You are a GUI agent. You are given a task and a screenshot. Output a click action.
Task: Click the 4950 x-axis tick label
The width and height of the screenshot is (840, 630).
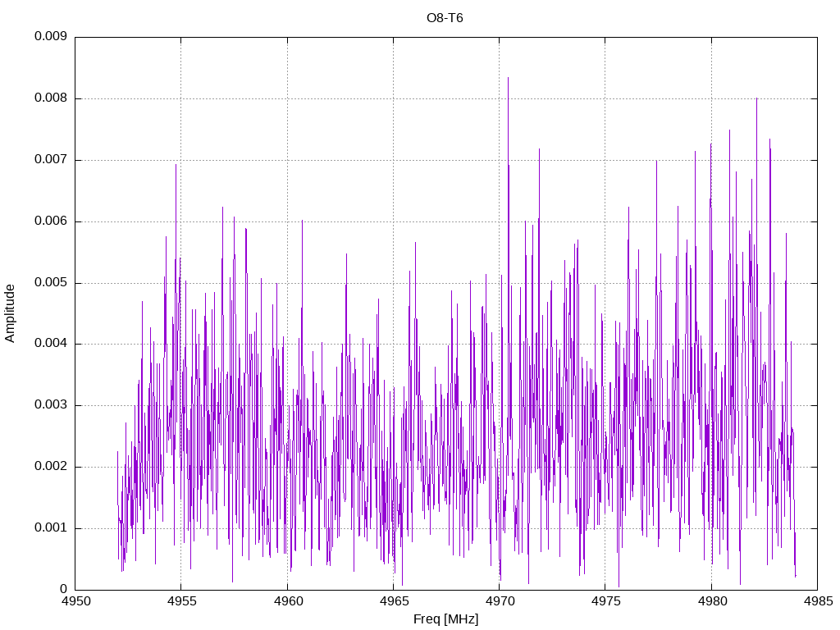[x=75, y=601]
